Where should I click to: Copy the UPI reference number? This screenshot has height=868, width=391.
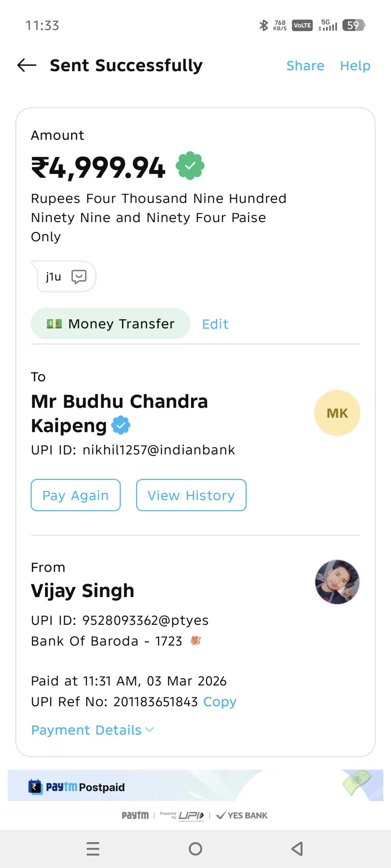click(220, 702)
